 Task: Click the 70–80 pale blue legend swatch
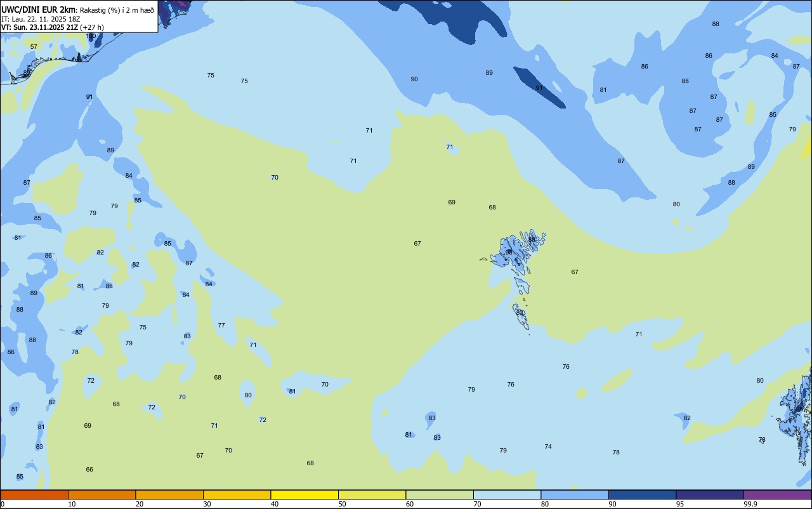pos(507,494)
